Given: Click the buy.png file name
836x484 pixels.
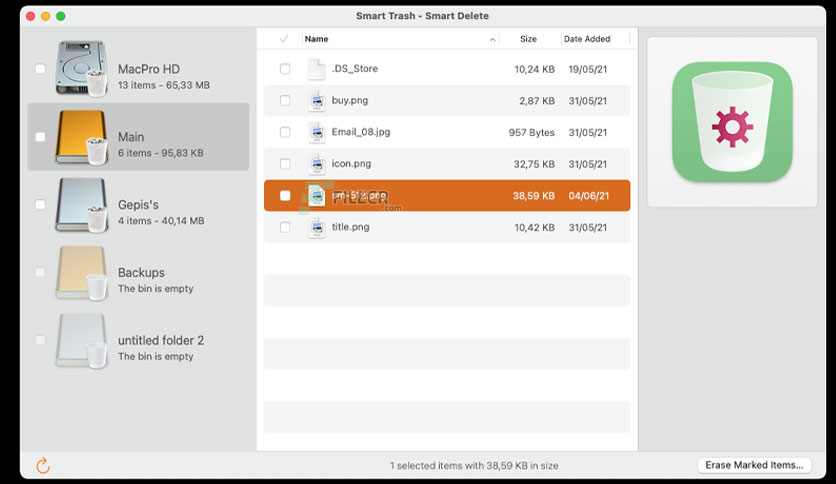Looking at the screenshot, I should [350, 101].
